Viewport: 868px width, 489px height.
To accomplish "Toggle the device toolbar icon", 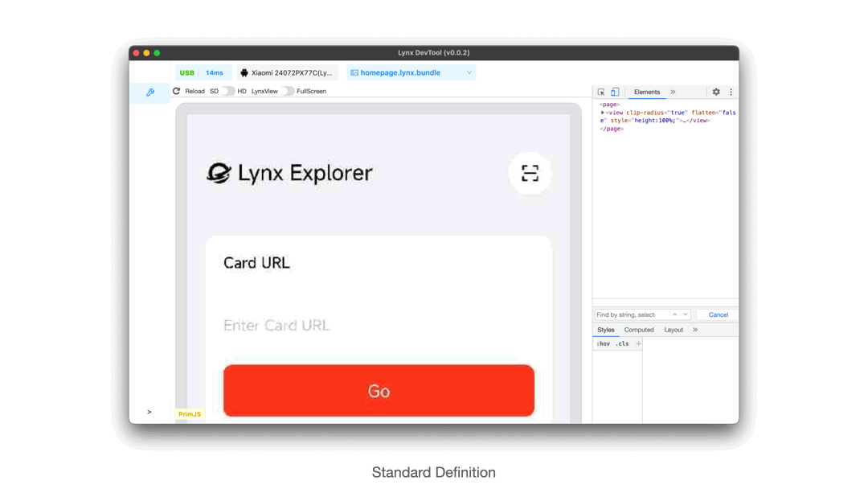I will [615, 92].
